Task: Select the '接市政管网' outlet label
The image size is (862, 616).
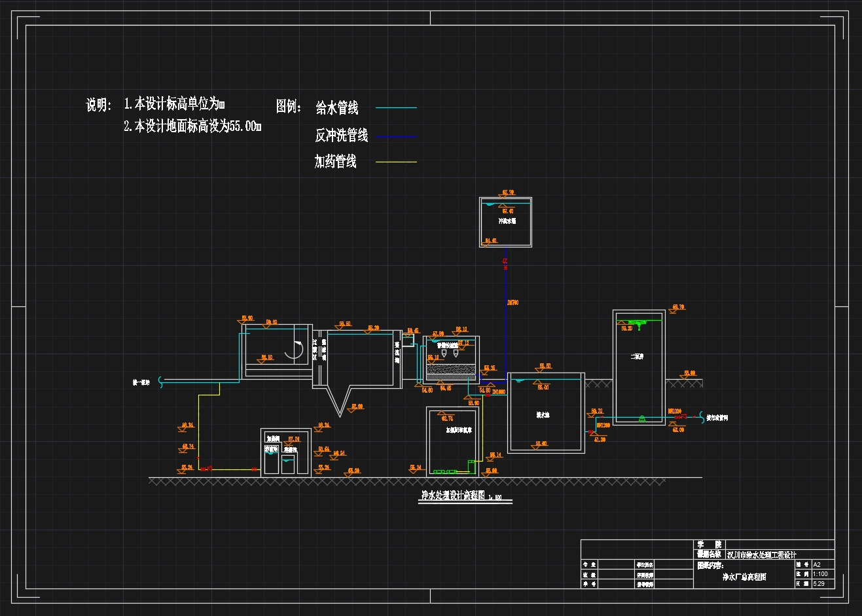Action: pos(717,418)
